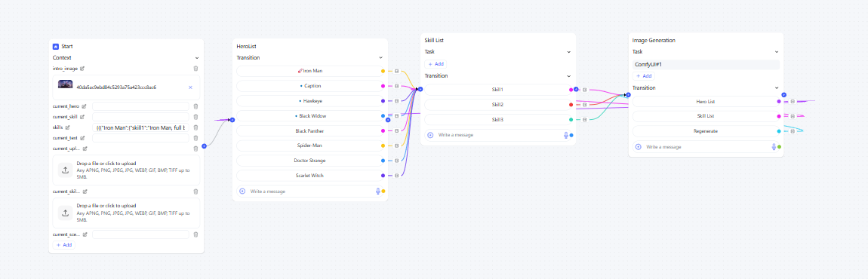This screenshot has height=279, width=868.
Task: Click the plus-circle icon in Image Generation message box
Action: click(639, 147)
